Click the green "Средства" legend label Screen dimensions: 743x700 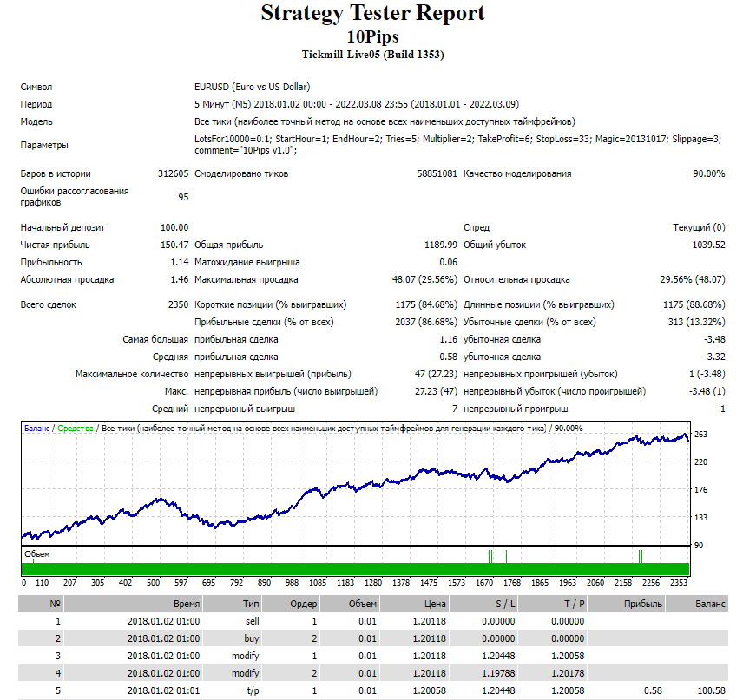[x=76, y=429]
